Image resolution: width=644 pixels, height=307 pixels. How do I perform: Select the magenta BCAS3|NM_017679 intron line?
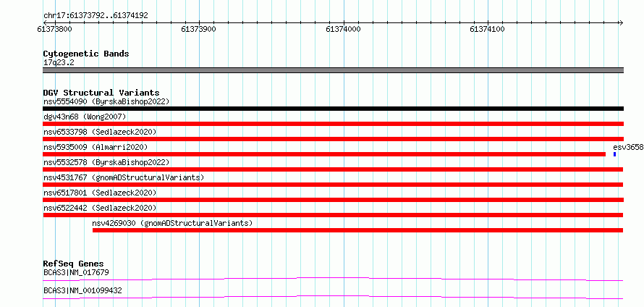coord(333,279)
